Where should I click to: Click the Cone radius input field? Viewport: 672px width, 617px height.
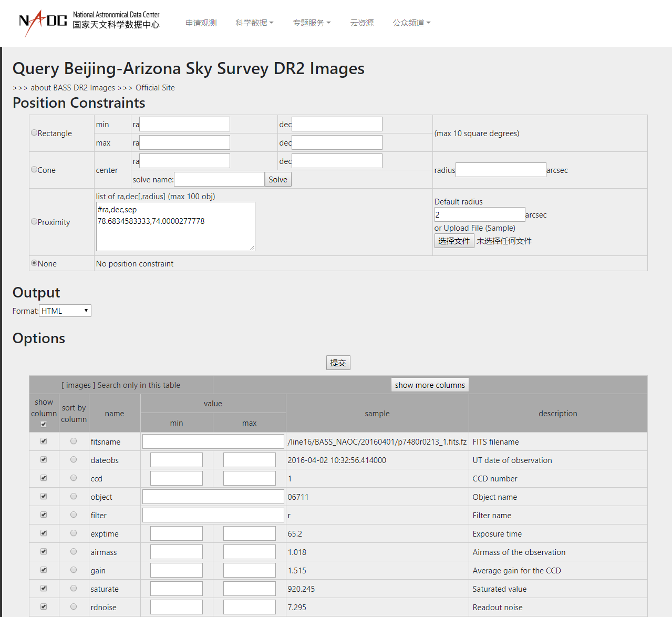(501, 170)
